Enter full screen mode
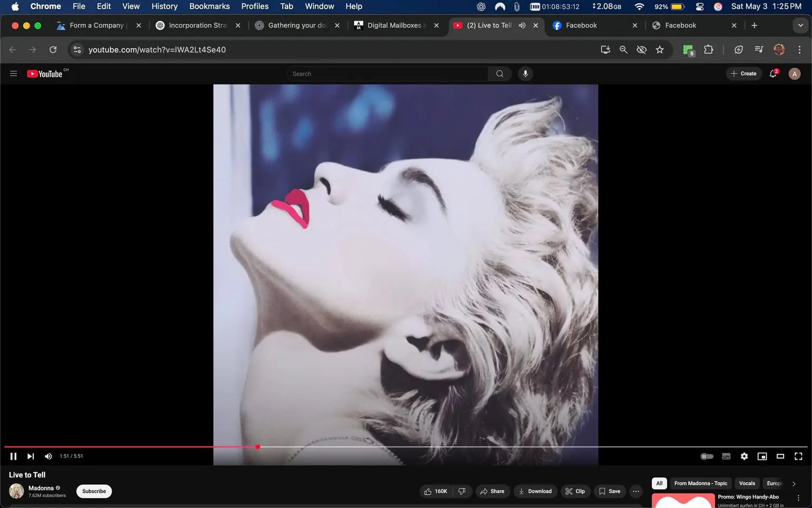 coord(798,456)
